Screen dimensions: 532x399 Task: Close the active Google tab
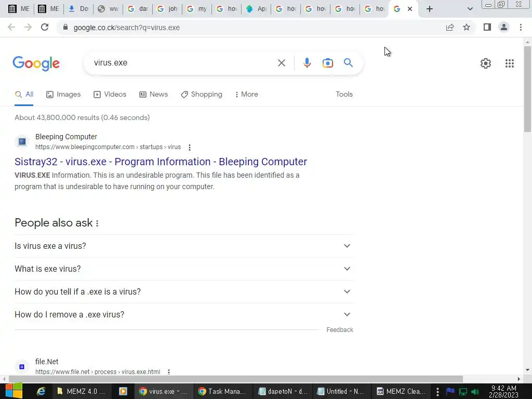(410, 9)
